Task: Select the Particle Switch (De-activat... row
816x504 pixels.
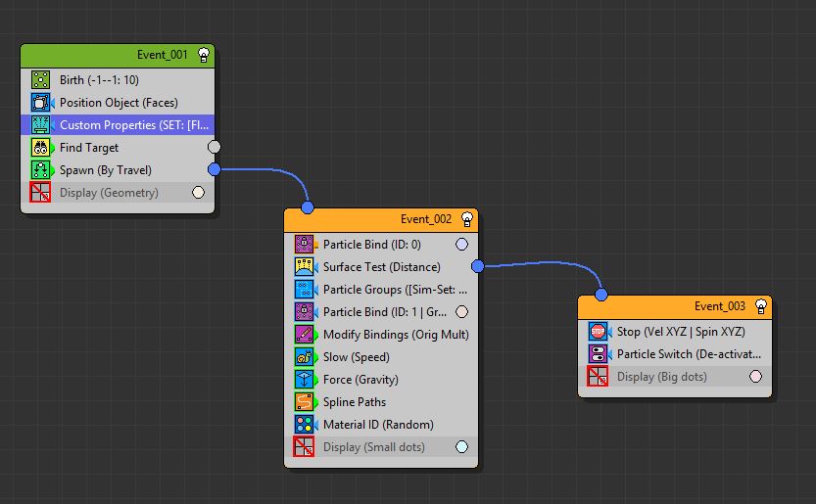Action: pos(675,354)
